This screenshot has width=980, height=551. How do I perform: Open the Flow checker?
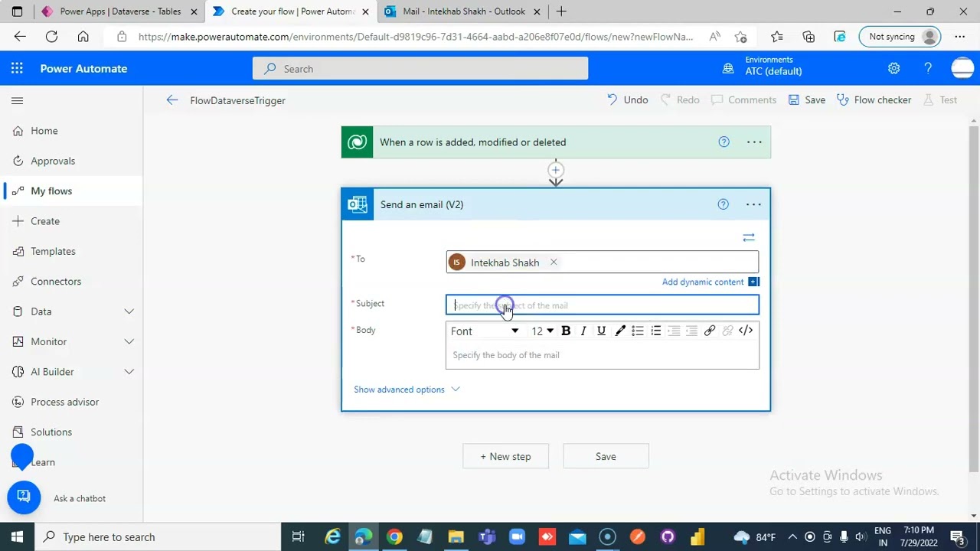tap(874, 100)
